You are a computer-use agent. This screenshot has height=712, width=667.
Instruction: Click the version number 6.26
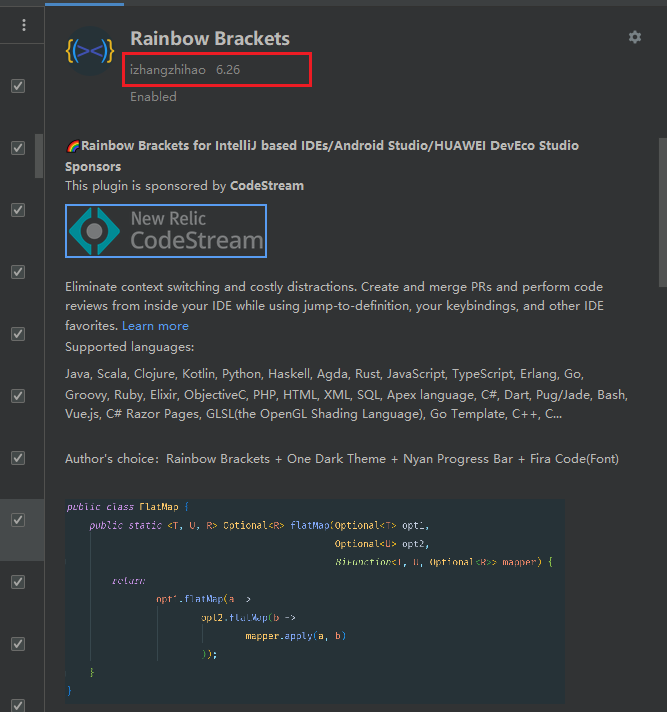[228, 69]
